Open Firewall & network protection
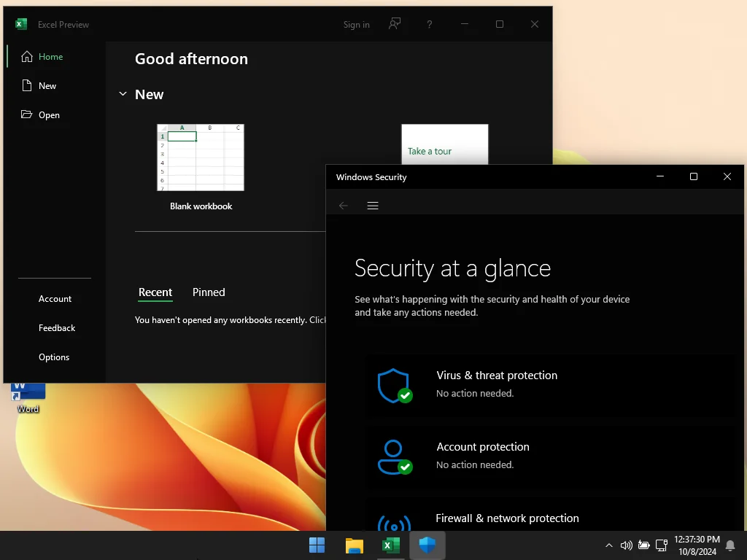Image resolution: width=747 pixels, height=560 pixels. click(x=508, y=518)
